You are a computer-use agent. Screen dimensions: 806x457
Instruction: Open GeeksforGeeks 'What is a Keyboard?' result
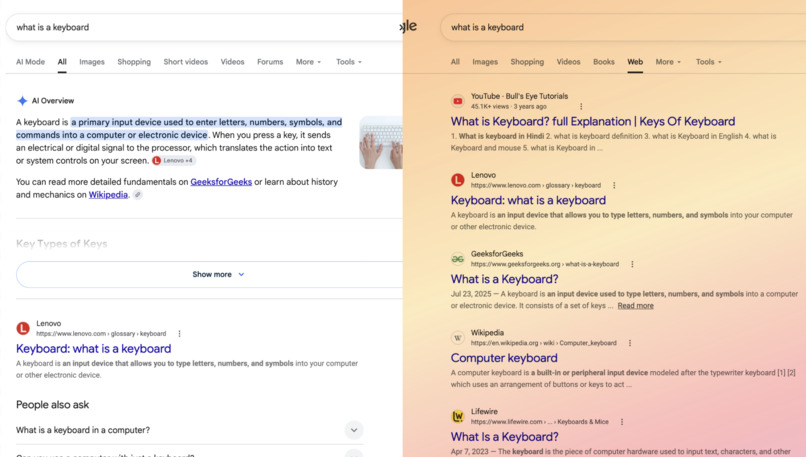coord(504,279)
